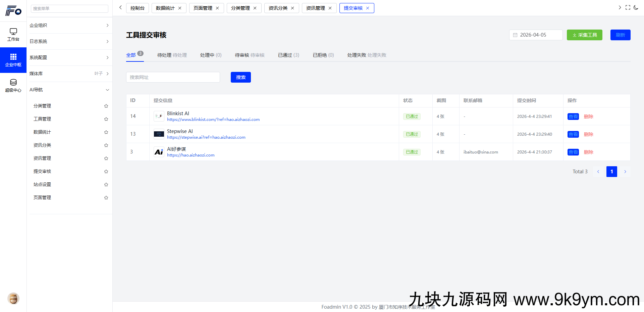Switch to the 控制台 tab
Image resolution: width=644 pixels, height=312 pixels.
[x=137, y=8]
